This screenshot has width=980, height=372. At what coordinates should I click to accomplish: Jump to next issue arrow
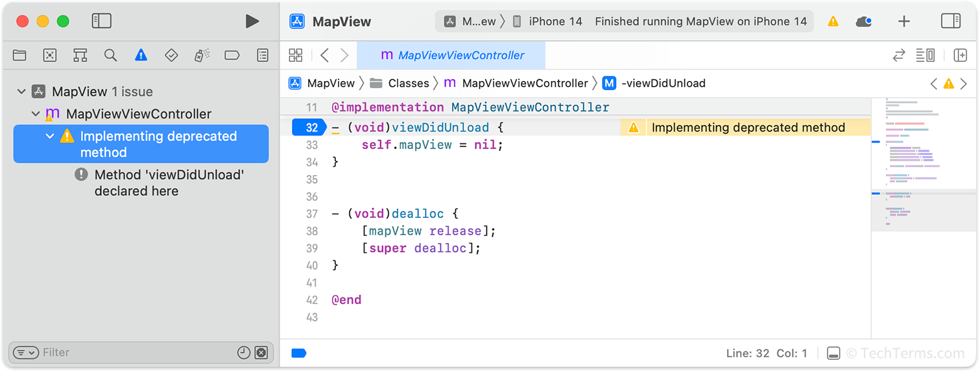click(964, 84)
